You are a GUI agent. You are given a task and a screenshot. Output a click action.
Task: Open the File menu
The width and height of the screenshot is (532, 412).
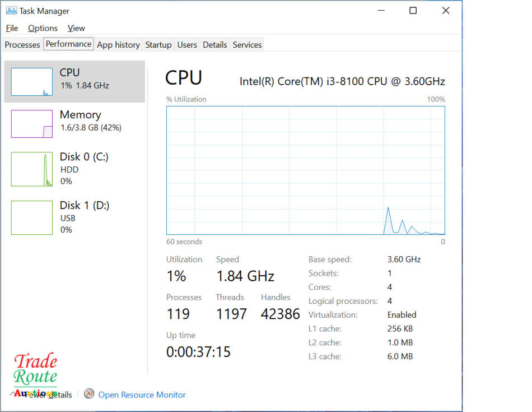(x=12, y=28)
